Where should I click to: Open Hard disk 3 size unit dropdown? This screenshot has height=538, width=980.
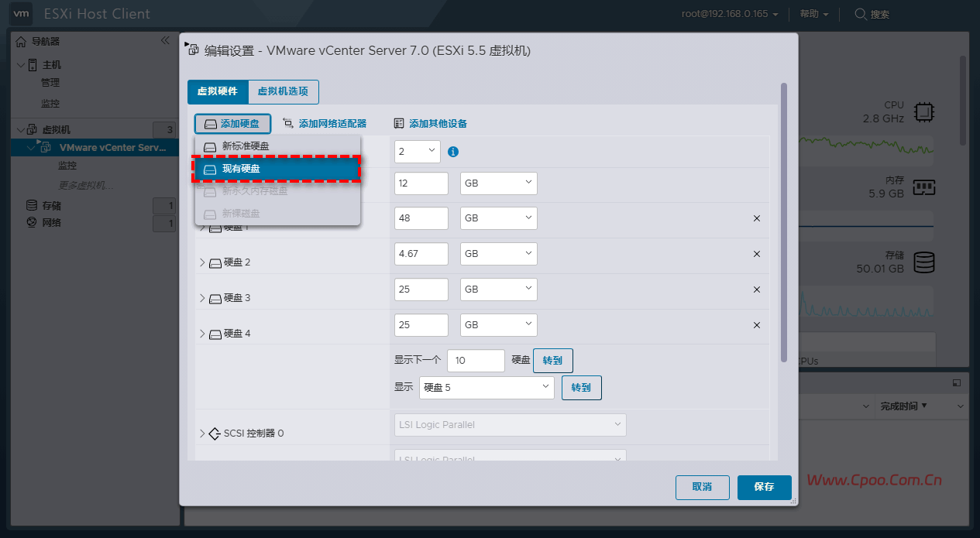click(499, 290)
